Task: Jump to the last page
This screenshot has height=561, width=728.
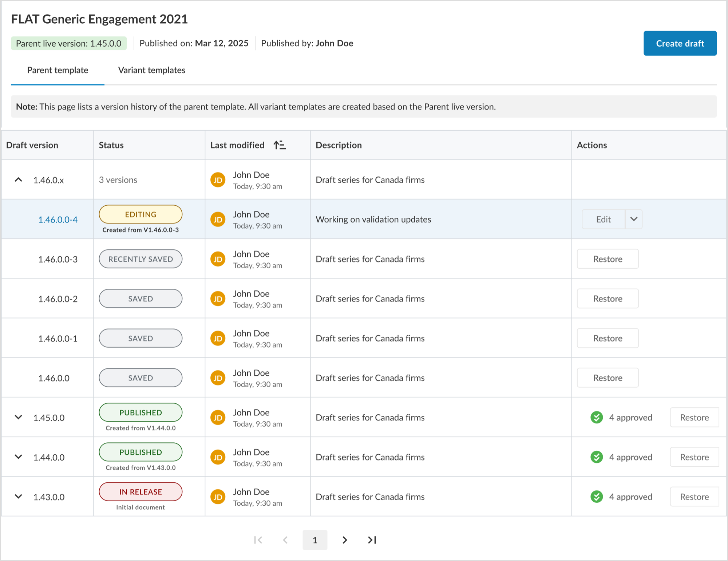Action: point(372,540)
